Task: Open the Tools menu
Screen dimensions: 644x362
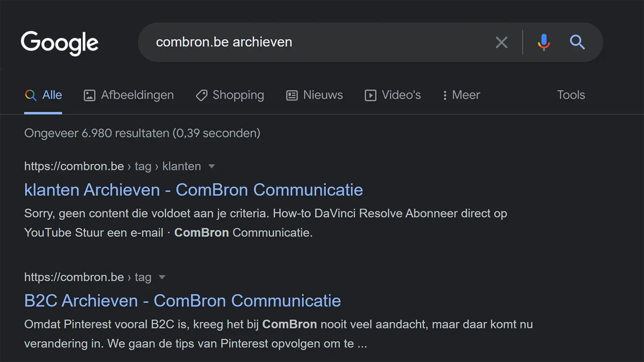Action: (x=571, y=95)
